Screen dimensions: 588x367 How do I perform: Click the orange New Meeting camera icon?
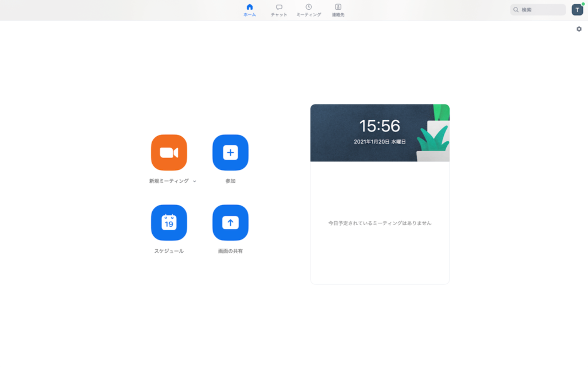[x=169, y=153]
